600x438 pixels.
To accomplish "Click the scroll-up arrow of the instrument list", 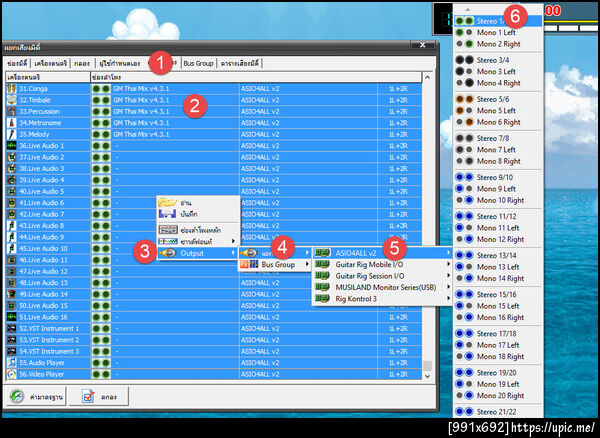I will coord(427,78).
